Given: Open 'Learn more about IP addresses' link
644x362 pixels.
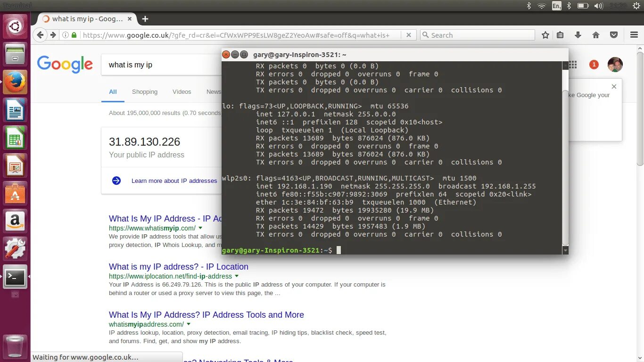Looking at the screenshot, I should pos(174,181).
